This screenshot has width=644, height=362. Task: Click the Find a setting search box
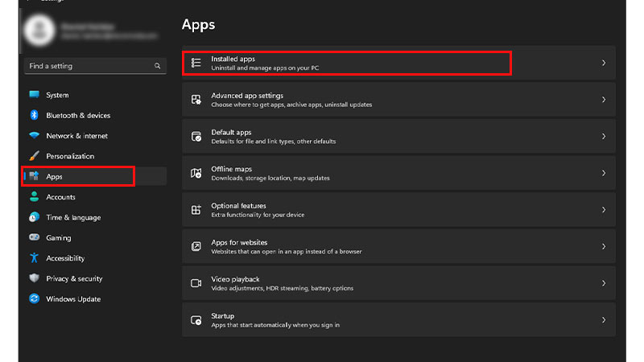(x=95, y=66)
